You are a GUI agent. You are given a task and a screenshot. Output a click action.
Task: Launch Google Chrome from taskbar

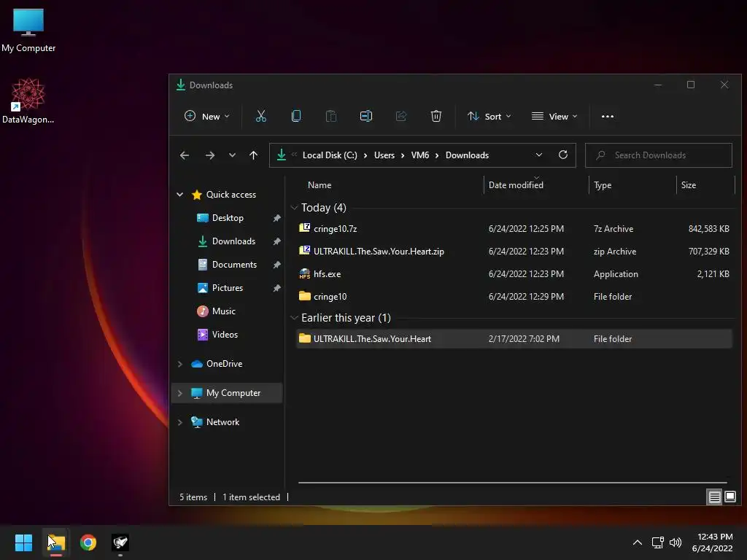88,542
